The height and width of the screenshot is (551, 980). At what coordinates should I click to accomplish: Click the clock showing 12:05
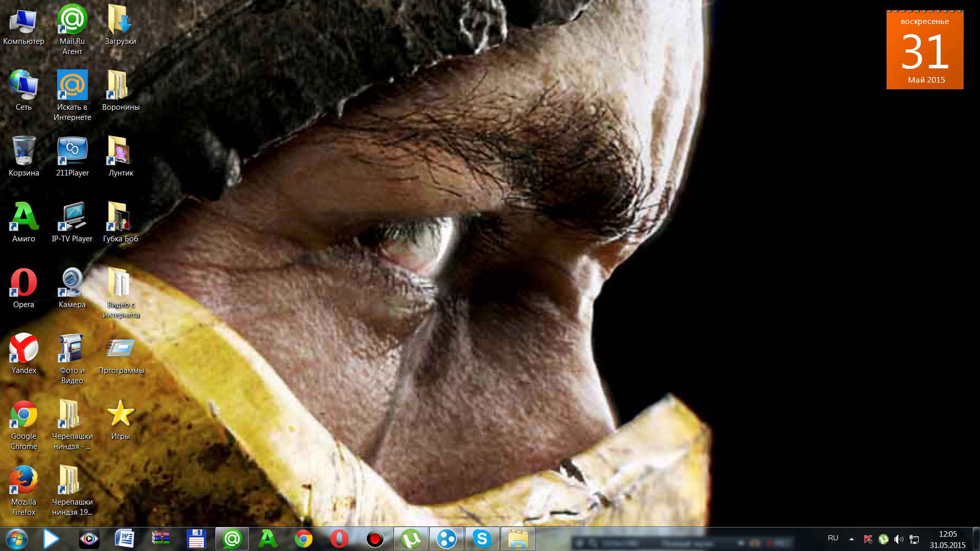[x=947, y=539]
